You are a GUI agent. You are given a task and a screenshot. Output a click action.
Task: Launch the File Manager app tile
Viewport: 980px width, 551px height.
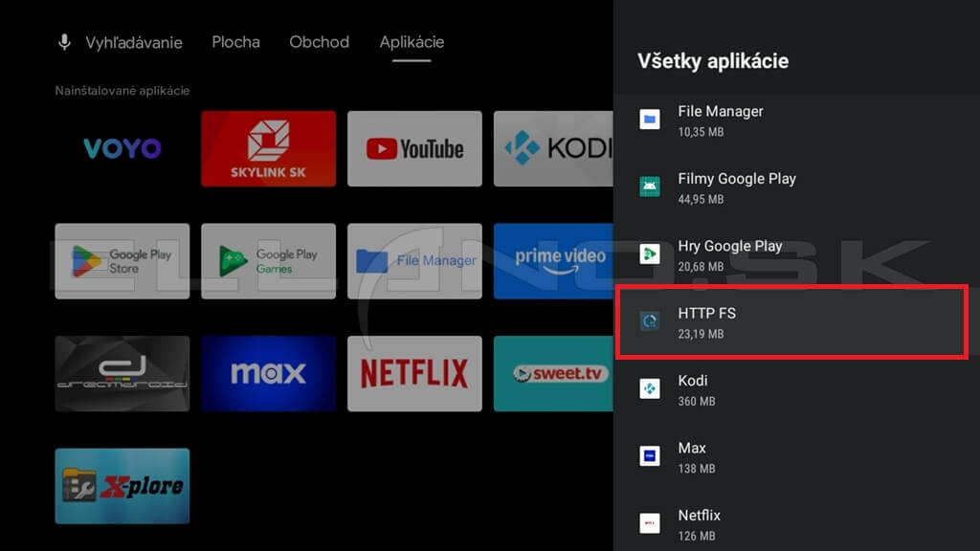pos(414,261)
